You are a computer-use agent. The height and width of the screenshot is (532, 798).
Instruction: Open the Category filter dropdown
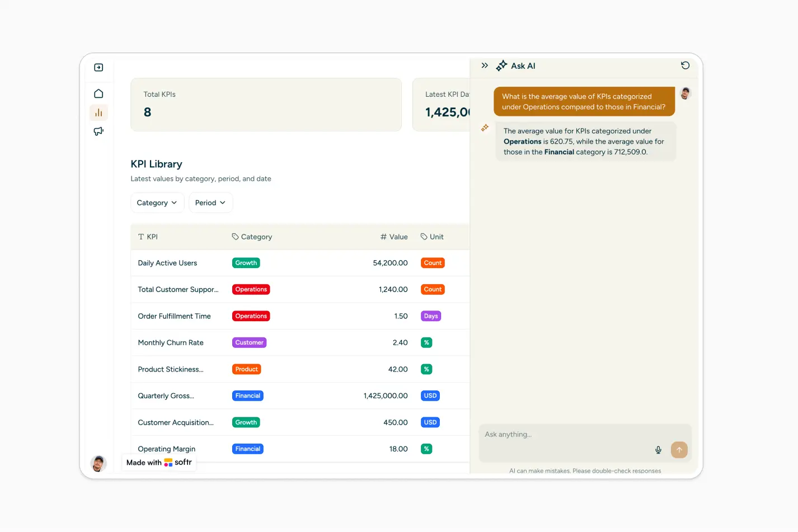[157, 203]
